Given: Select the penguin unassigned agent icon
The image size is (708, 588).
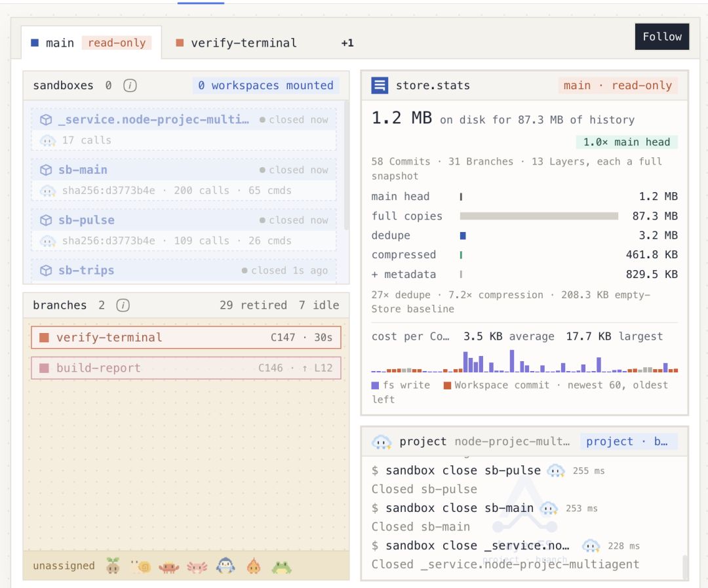Looking at the screenshot, I should coord(226,566).
